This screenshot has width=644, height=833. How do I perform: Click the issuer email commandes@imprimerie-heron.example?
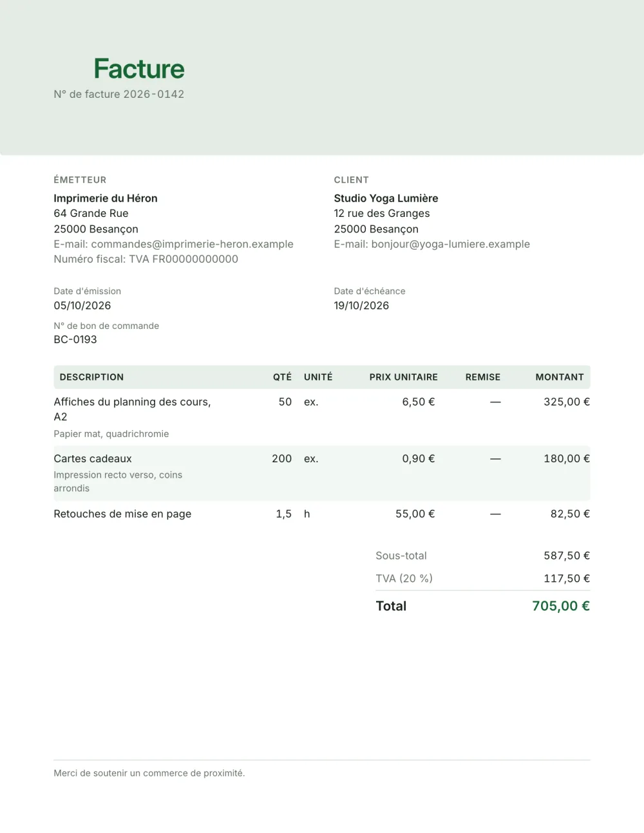tap(192, 244)
